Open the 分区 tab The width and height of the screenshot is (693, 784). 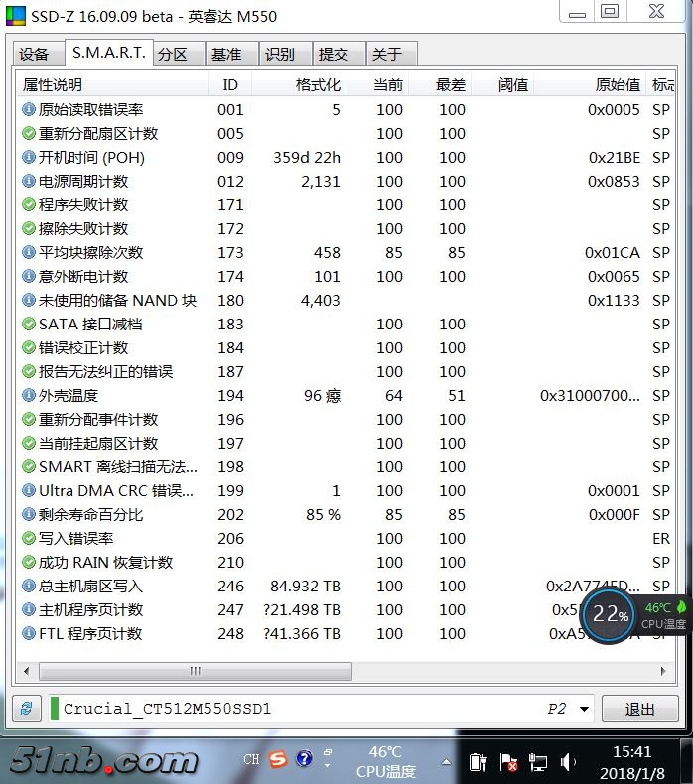(x=179, y=54)
